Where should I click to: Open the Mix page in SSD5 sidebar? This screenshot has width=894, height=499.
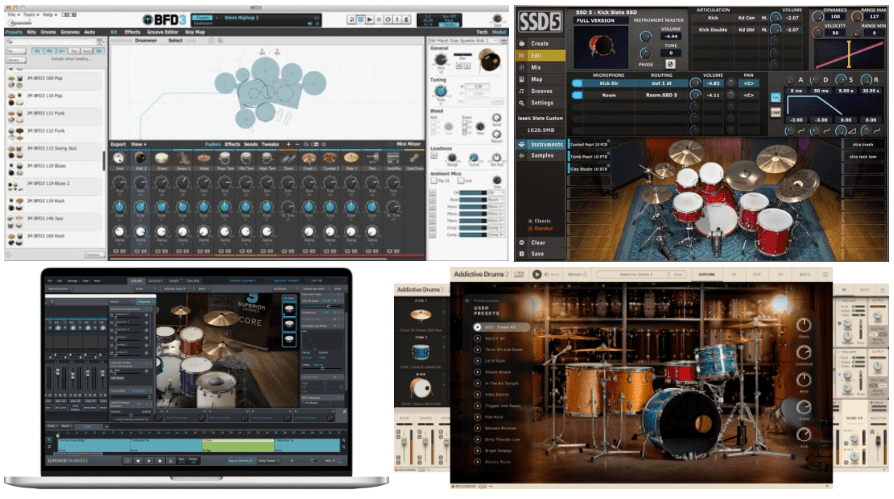tap(538, 66)
